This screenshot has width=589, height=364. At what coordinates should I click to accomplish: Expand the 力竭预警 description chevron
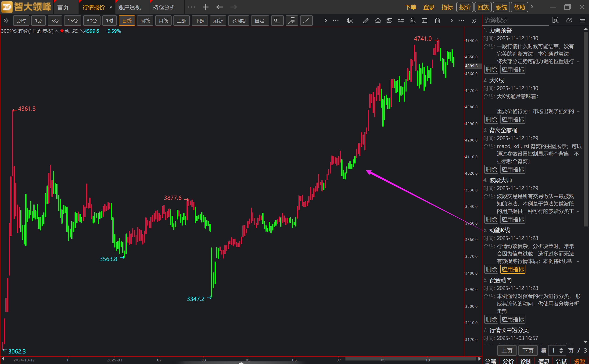578,62
